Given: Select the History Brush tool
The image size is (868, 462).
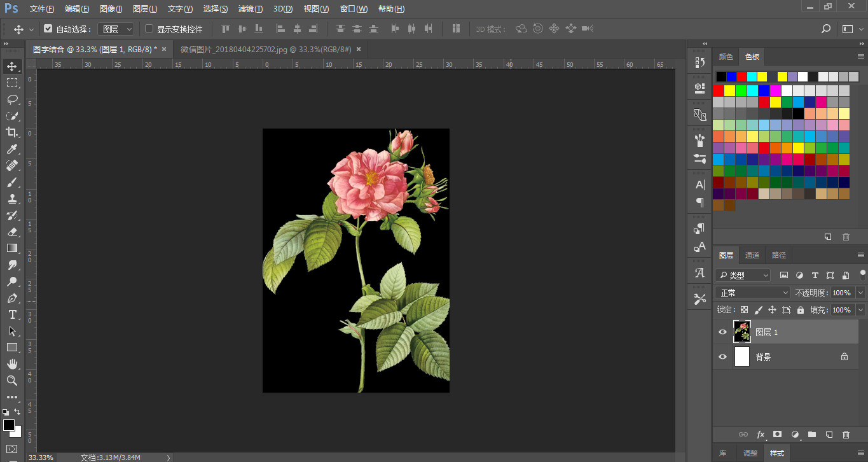Looking at the screenshot, I should click(12, 215).
